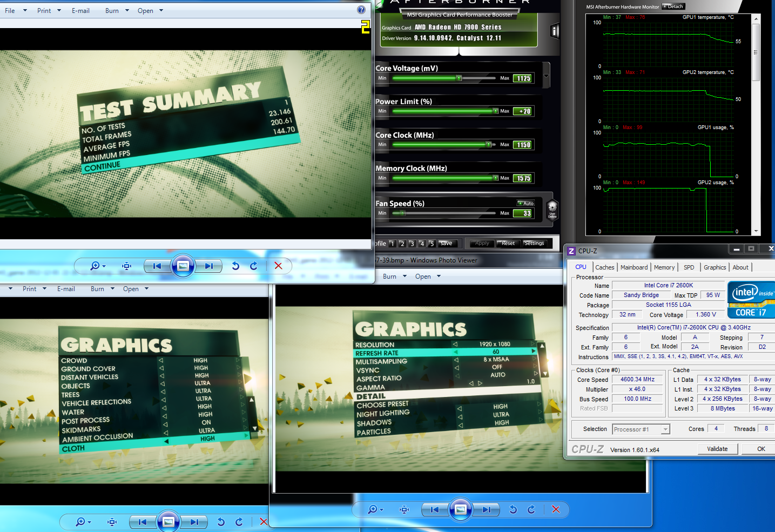Go to previous image in Crowd settings viewer
The height and width of the screenshot is (532, 775).
(143, 522)
